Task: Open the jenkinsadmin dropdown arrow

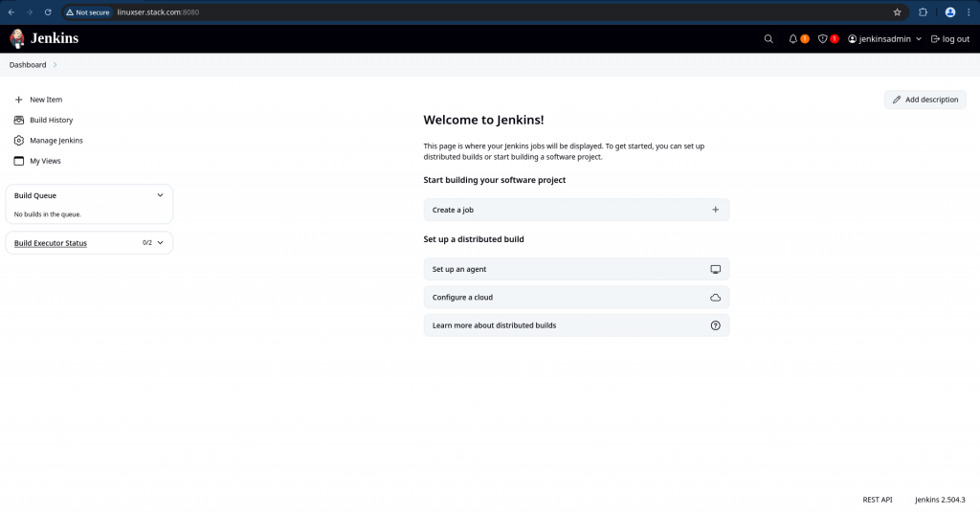Action: coord(918,39)
